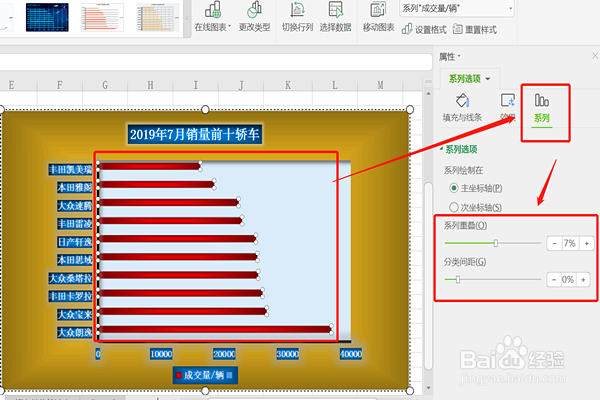Image resolution: width=600 pixels, height=400 pixels.
Task: Click the 大众朗逸 bar in chart
Action: [215, 329]
